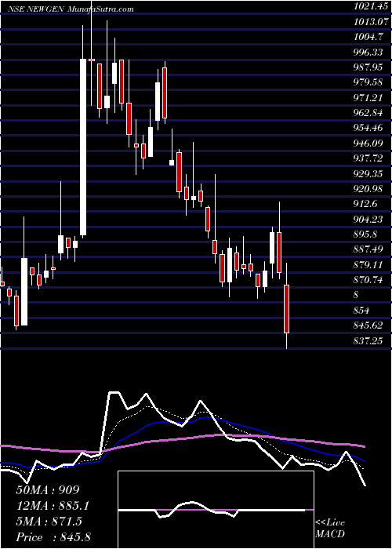This screenshot has height=549, width=392.
Task: Click the 996.33 price axis label
Action: click(x=368, y=52)
